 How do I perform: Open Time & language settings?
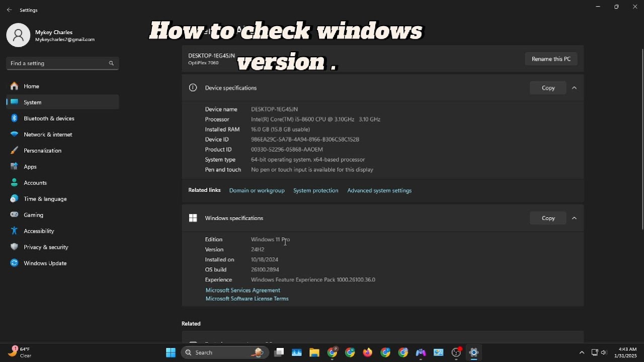coord(62,199)
